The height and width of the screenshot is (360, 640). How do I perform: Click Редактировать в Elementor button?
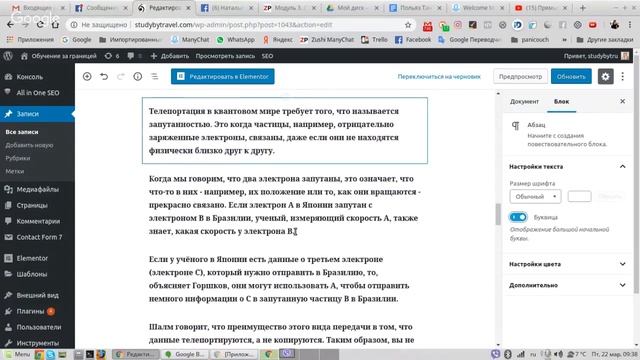point(223,76)
